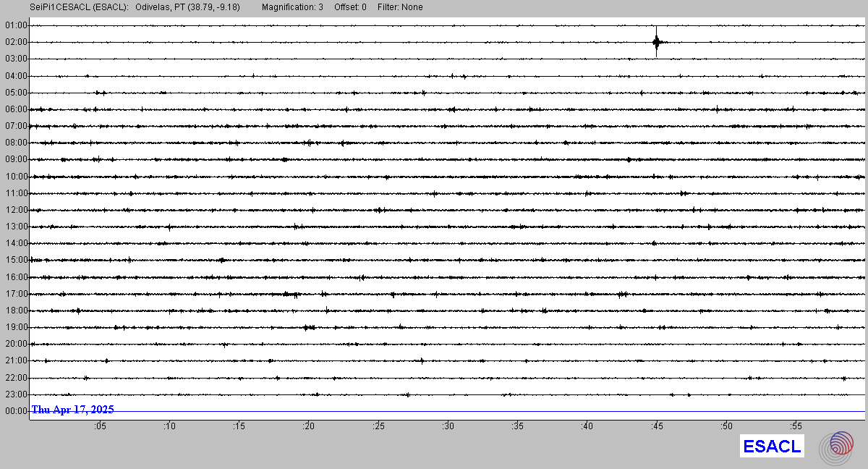Click the :10 minute axis label
This screenshot has height=469, width=868.
click(169, 427)
